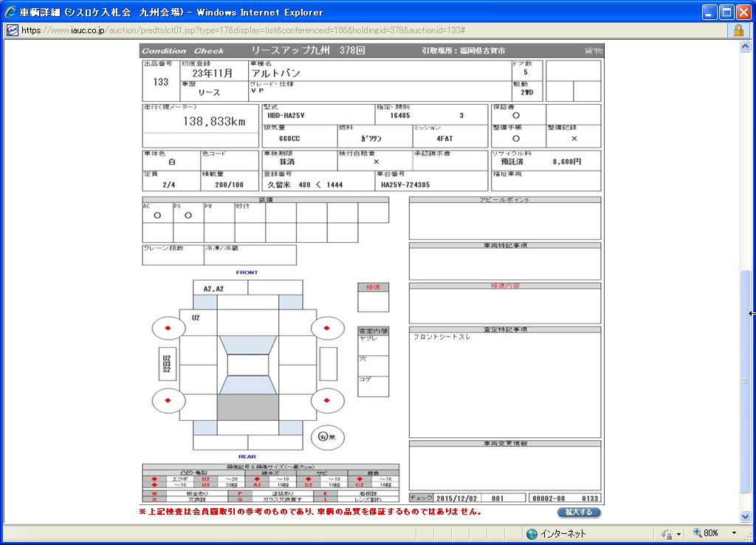
Task: Click the page favicon beside the URL
Action: point(12,30)
